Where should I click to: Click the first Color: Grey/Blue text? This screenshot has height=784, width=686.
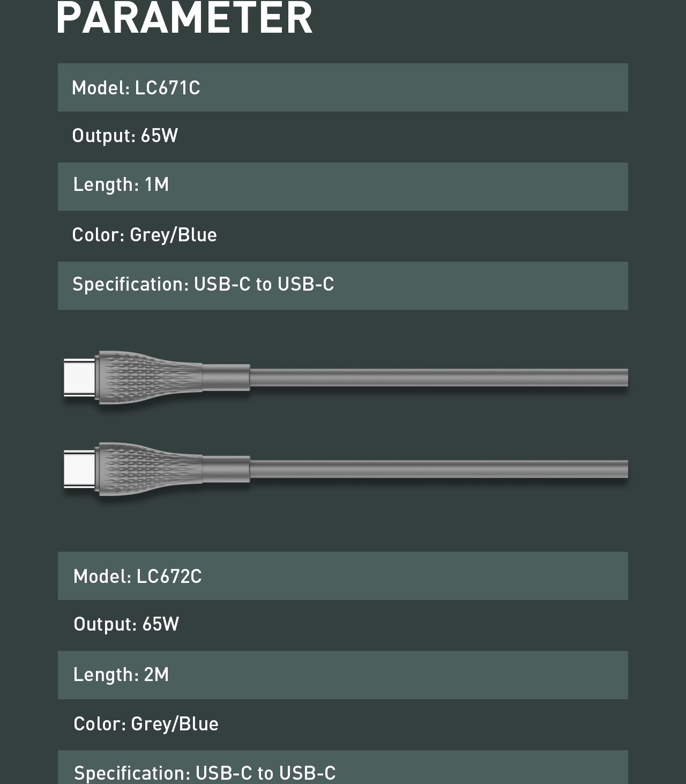tap(144, 235)
